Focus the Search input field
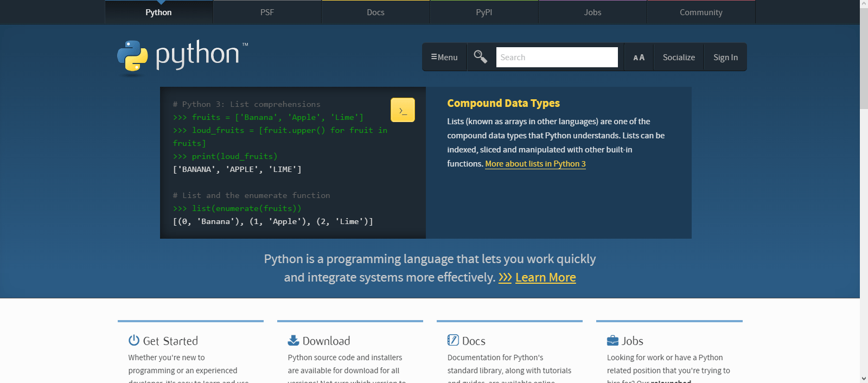This screenshot has width=868, height=383. [x=557, y=57]
